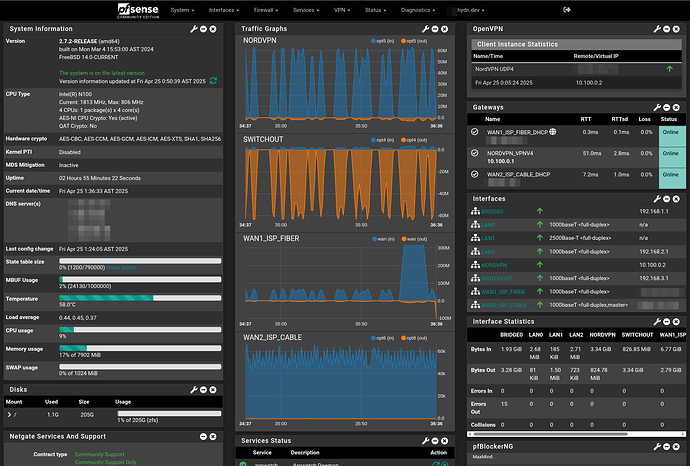Click the Temperature progress bar

click(x=140, y=298)
